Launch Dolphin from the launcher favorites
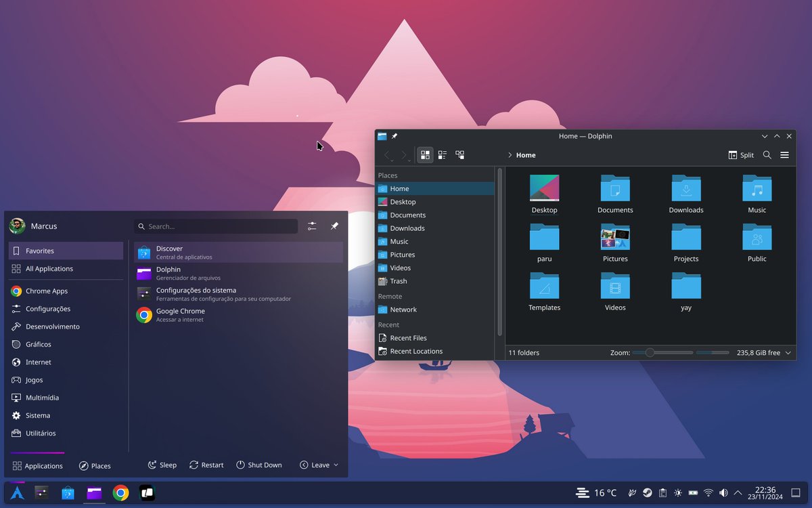The image size is (812, 508). (x=238, y=273)
